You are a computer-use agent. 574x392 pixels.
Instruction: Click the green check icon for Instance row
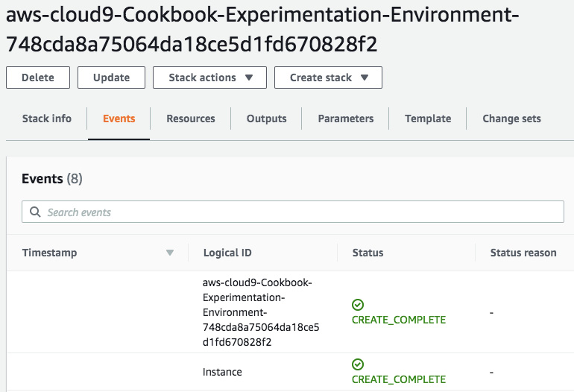(358, 364)
